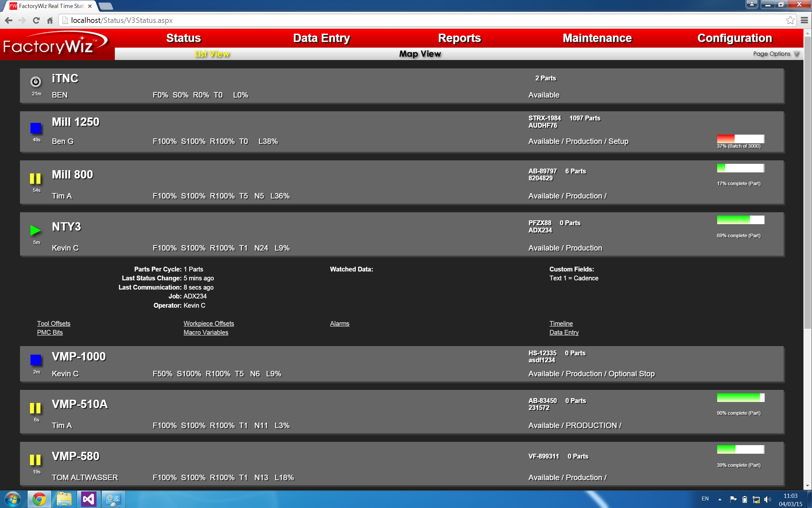Reload the page with the refresh icon
Screen dimensions: 812x508
(36, 21)
